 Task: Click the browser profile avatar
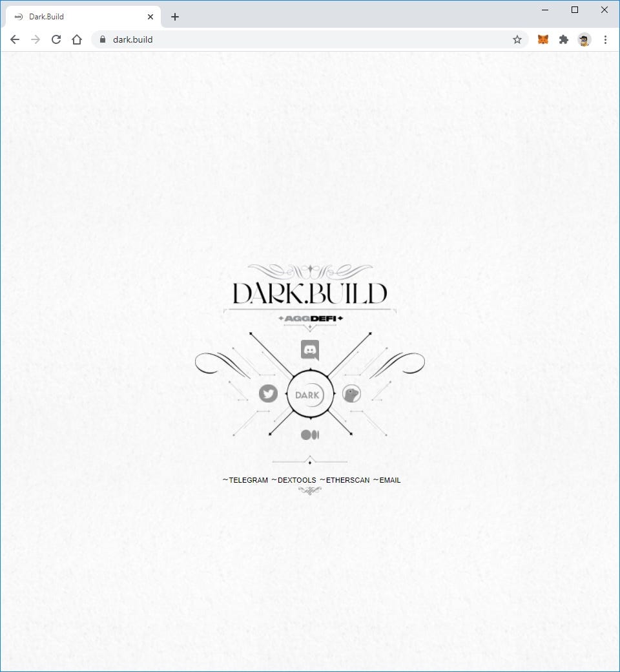pyautogui.click(x=584, y=39)
